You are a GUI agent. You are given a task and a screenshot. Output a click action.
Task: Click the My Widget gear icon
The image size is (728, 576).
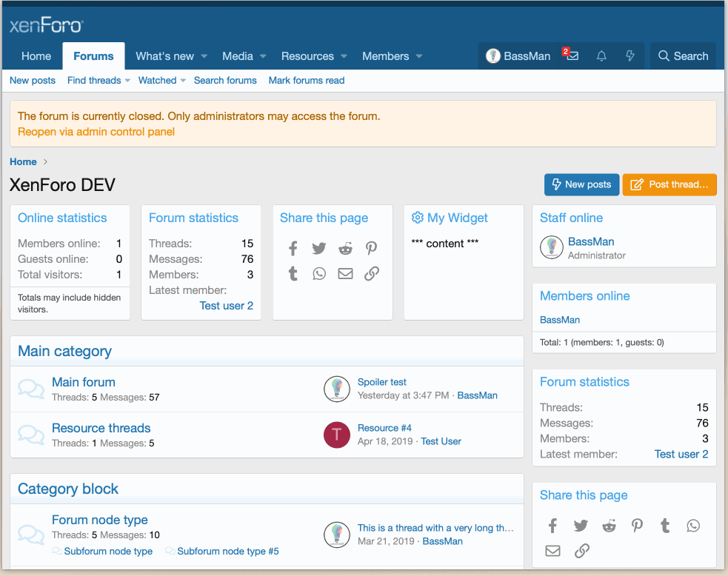coord(418,218)
